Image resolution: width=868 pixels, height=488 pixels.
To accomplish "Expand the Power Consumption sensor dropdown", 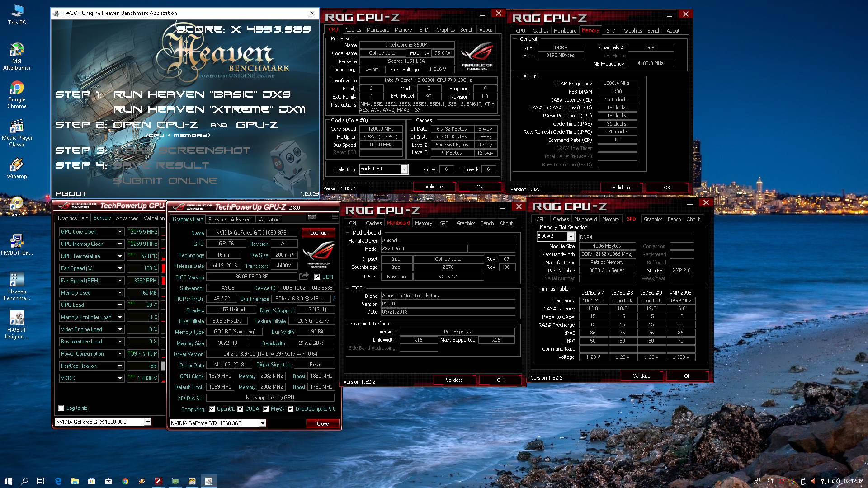I will (x=120, y=354).
